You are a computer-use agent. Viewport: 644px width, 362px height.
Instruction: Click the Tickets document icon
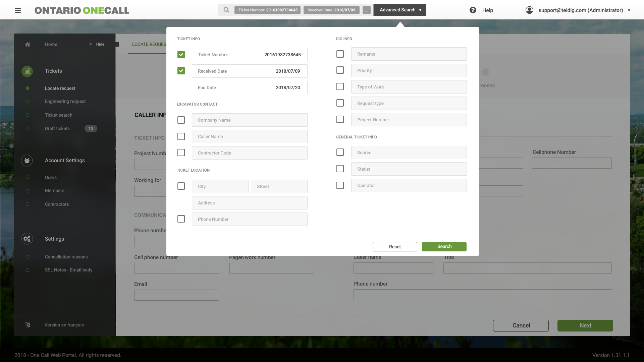(27, 71)
